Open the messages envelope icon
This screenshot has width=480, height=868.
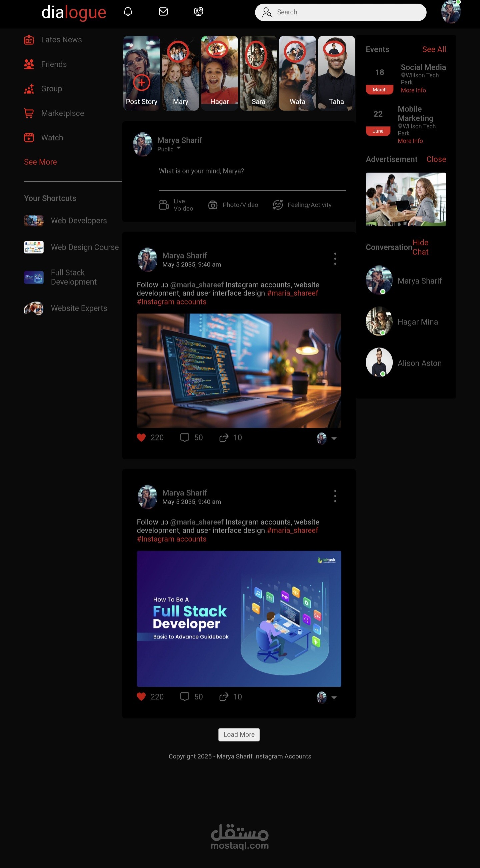(163, 12)
